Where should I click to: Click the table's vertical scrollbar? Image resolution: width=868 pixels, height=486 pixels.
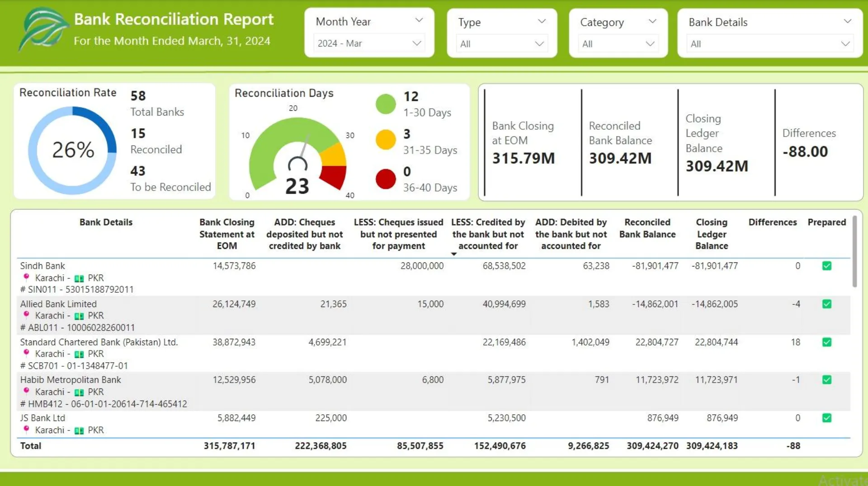pyautogui.click(x=854, y=253)
